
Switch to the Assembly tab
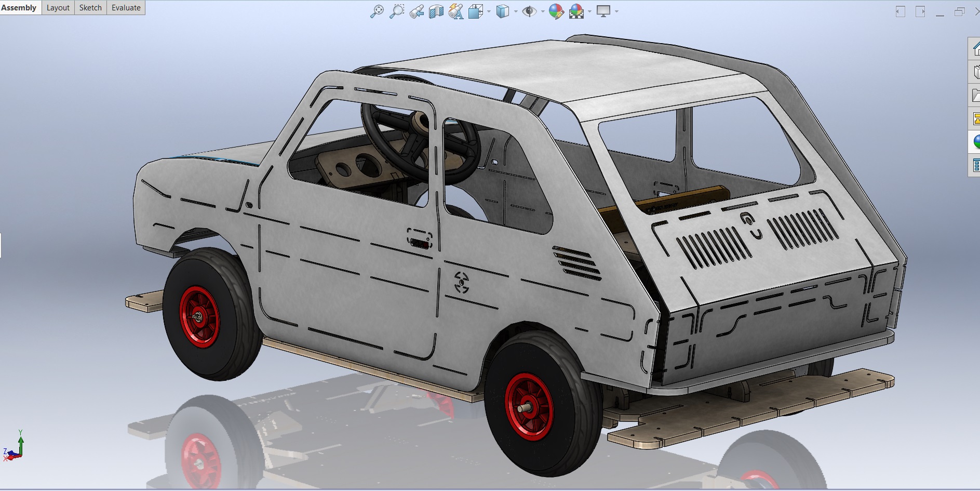tap(19, 8)
